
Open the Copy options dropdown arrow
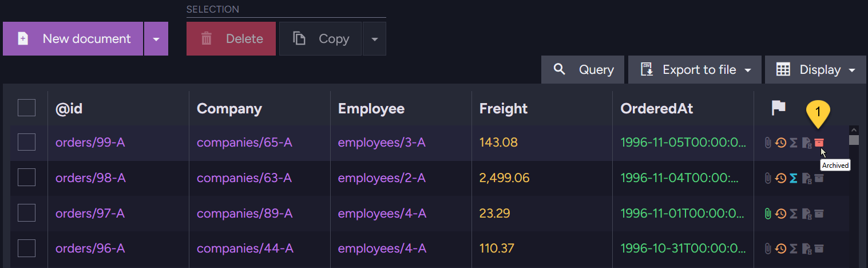click(374, 39)
